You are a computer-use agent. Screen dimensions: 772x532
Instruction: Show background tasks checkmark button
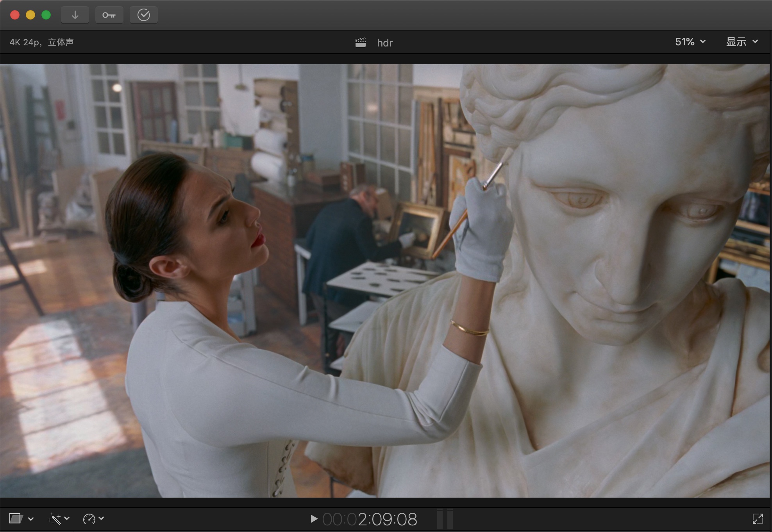click(143, 15)
